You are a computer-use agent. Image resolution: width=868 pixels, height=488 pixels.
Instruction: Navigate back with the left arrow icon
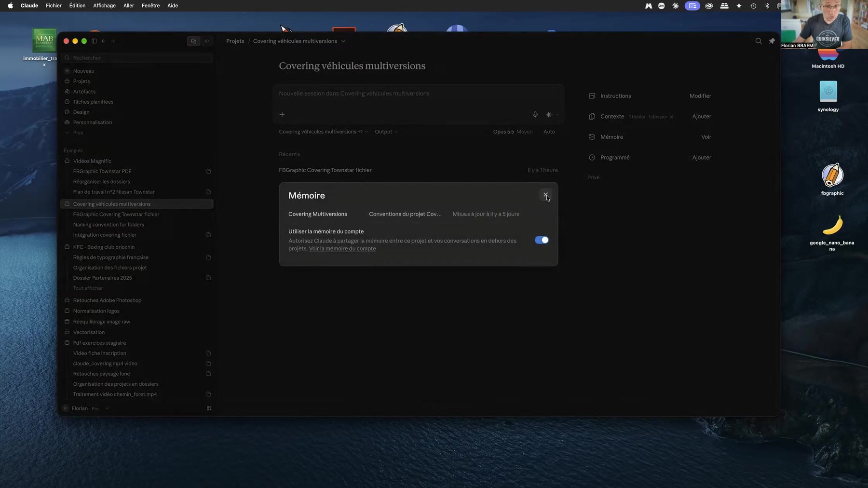point(103,41)
